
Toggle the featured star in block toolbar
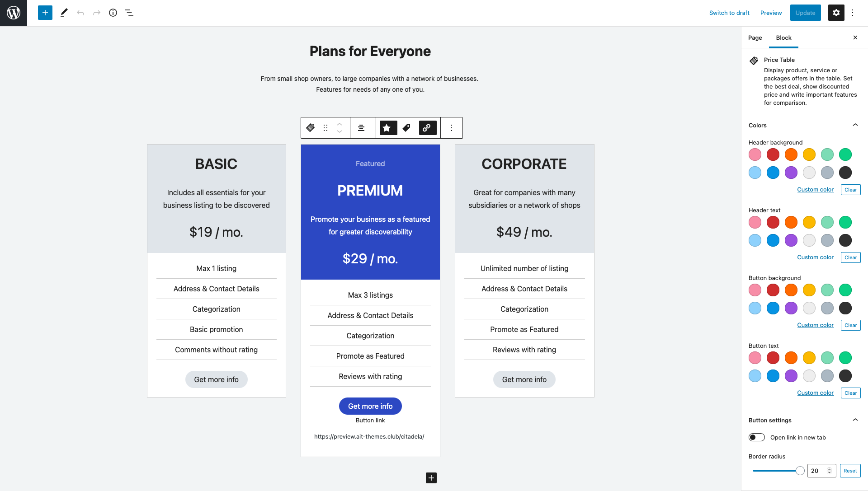click(x=387, y=128)
